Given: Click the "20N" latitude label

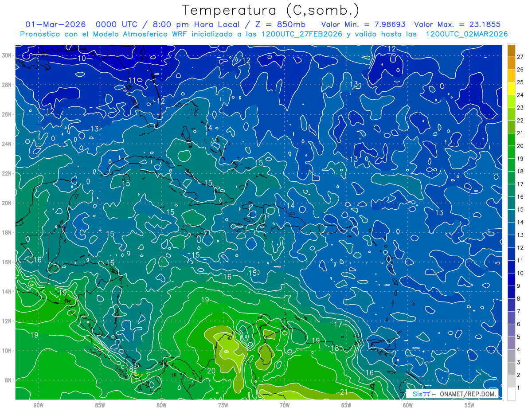Looking at the screenshot, I should (7, 203).
